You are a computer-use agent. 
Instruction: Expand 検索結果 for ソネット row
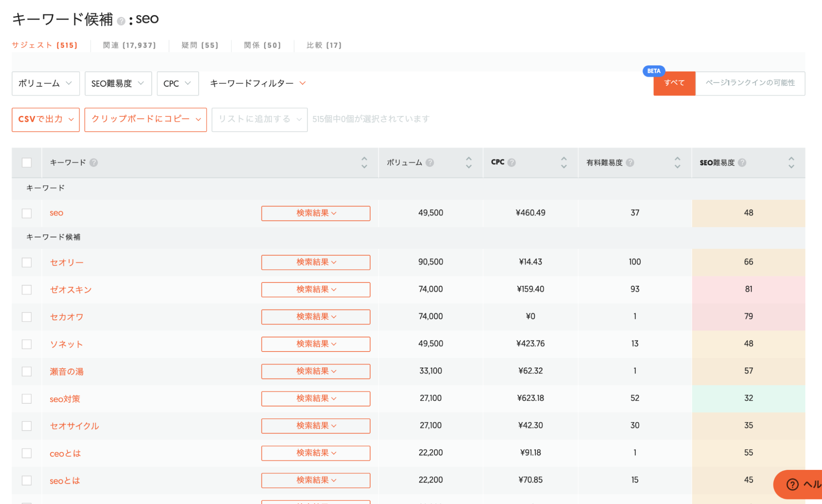(x=316, y=344)
